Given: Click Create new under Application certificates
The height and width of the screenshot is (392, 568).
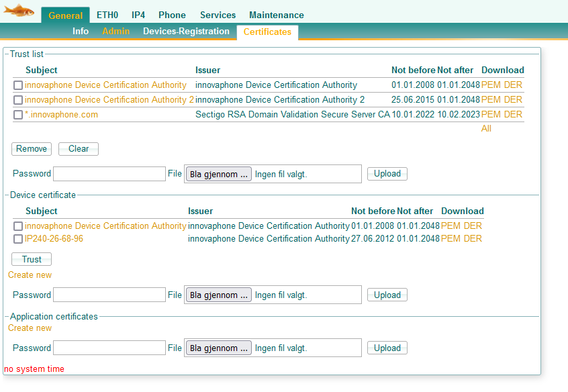Looking at the screenshot, I should (x=30, y=328).
